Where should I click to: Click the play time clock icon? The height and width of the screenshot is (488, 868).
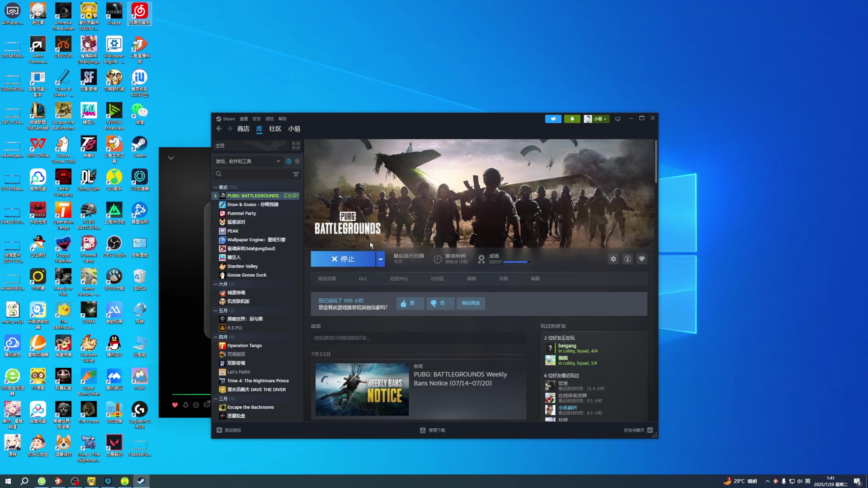[x=438, y=259]
